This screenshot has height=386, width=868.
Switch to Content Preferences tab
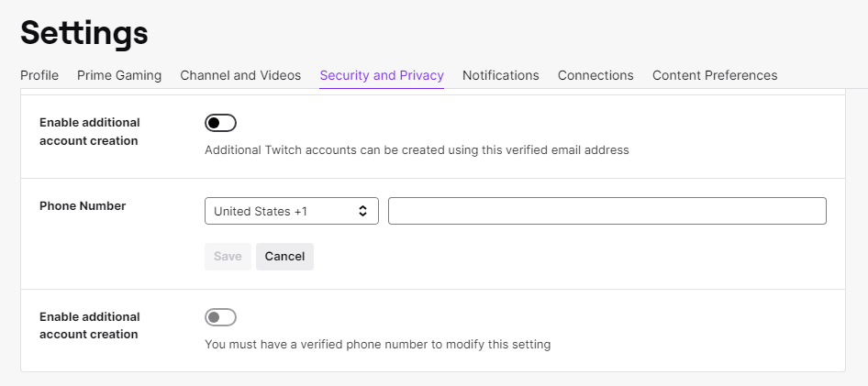(715, 75)
